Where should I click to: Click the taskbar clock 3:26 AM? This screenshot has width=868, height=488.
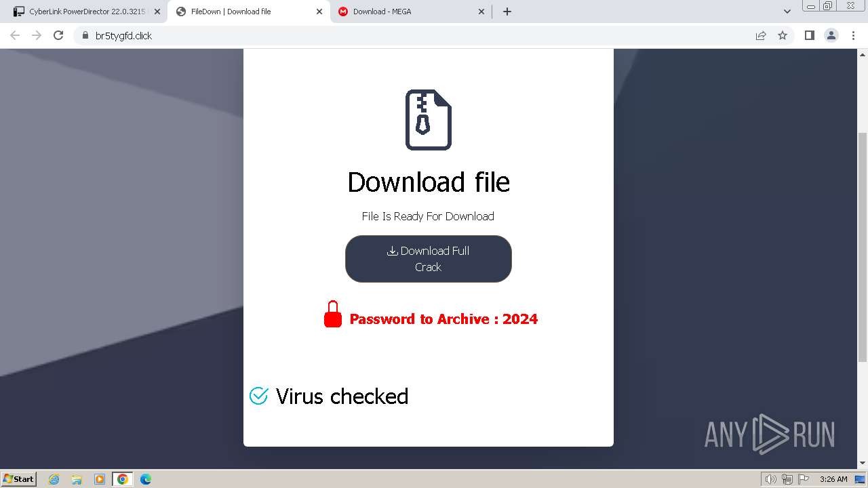coord(833,479)
